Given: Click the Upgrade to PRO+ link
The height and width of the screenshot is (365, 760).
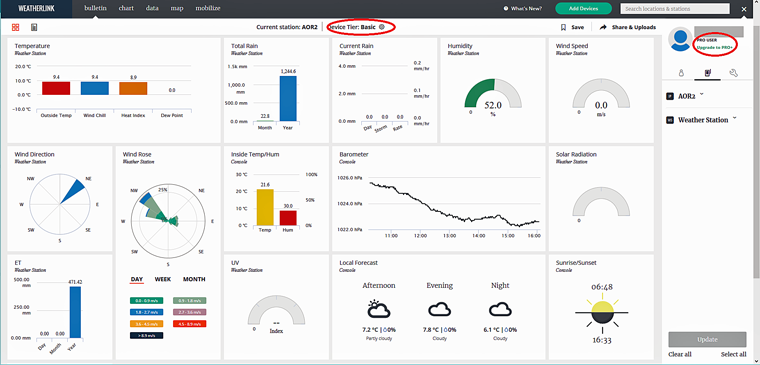Looking at the screenshot, I should 715,47.
